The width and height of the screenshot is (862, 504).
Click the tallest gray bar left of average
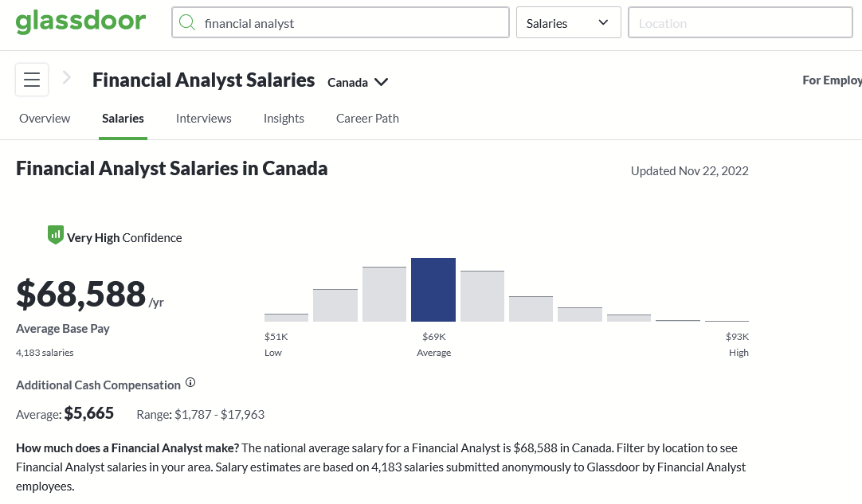tap(384, 294)
